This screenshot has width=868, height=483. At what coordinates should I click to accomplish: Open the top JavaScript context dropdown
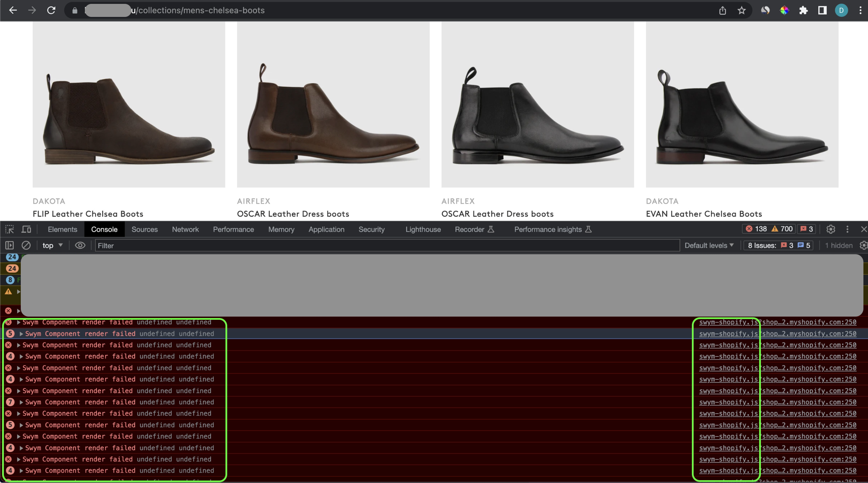click(52, 245)
